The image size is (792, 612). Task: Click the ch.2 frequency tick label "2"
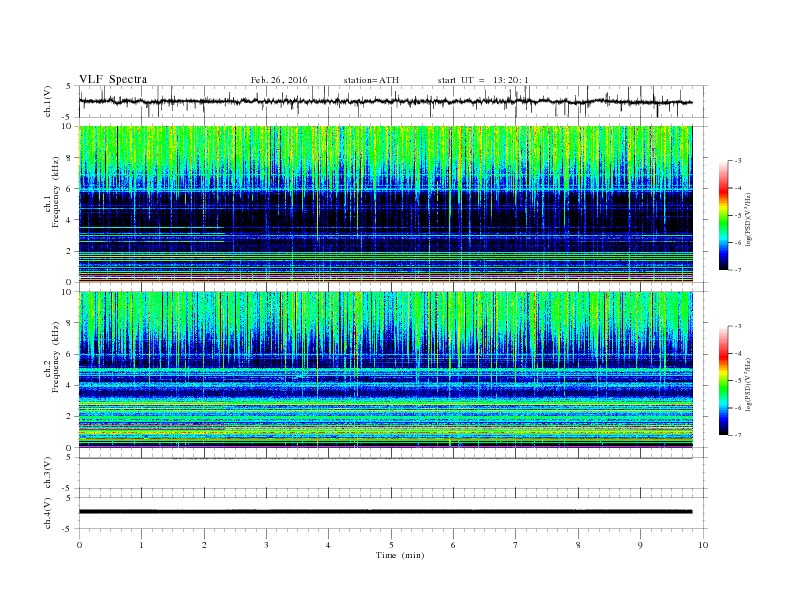[69, 417]
